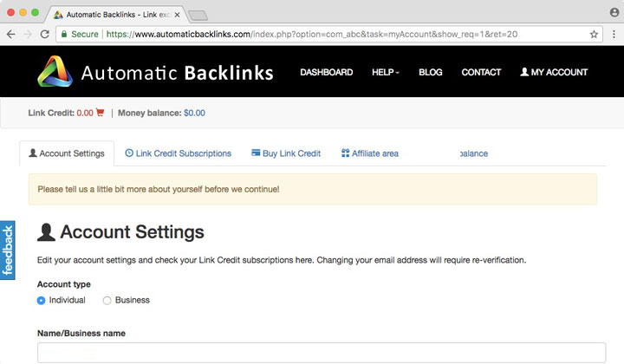Screen dimensions: 624x364
Task: Reload the page with the refresh icon
Action: pos(45,34)
